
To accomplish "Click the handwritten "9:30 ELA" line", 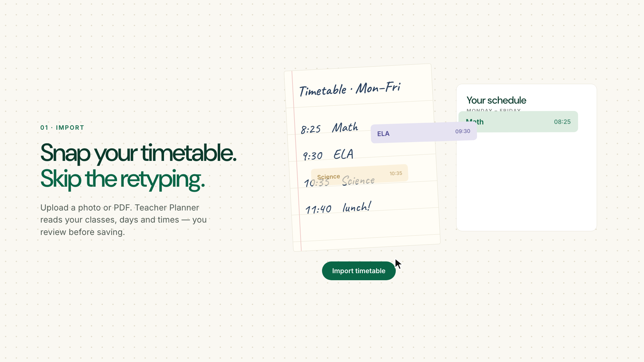I will [x=328, y=155].
